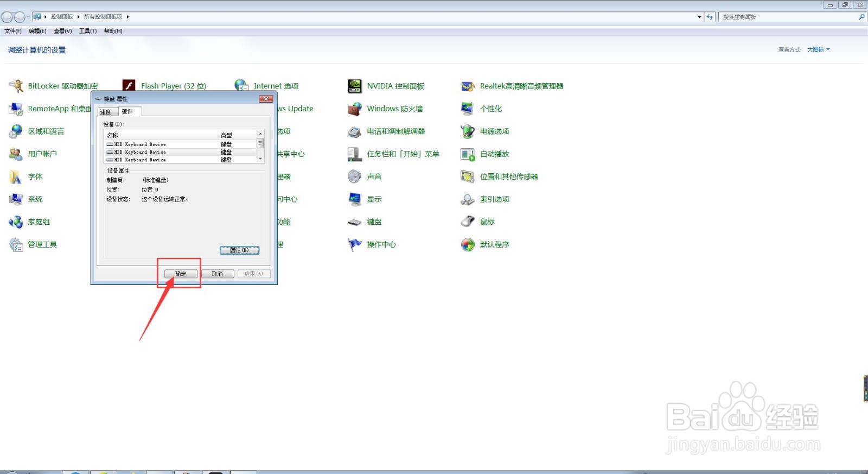Open the 文件(F) menu

13,31
